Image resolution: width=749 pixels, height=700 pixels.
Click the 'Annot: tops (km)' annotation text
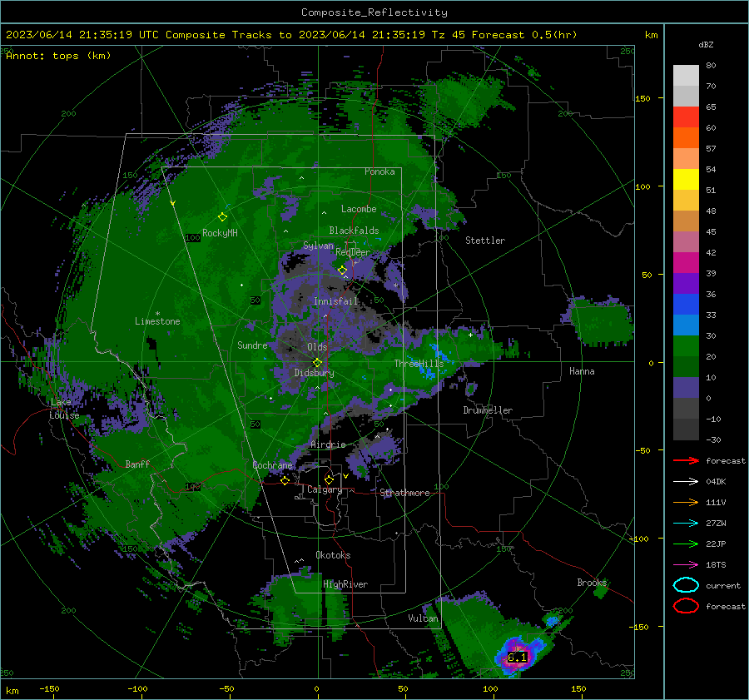point(58,56)
